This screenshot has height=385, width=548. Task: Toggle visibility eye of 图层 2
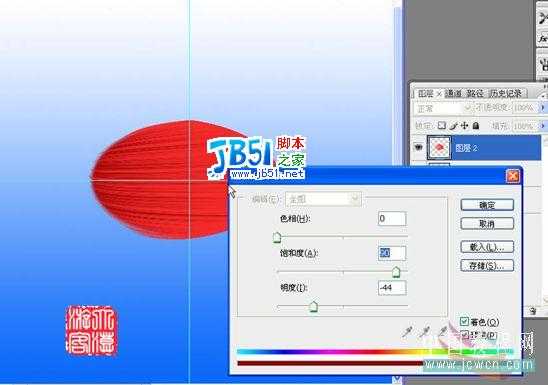coord(418,147)
